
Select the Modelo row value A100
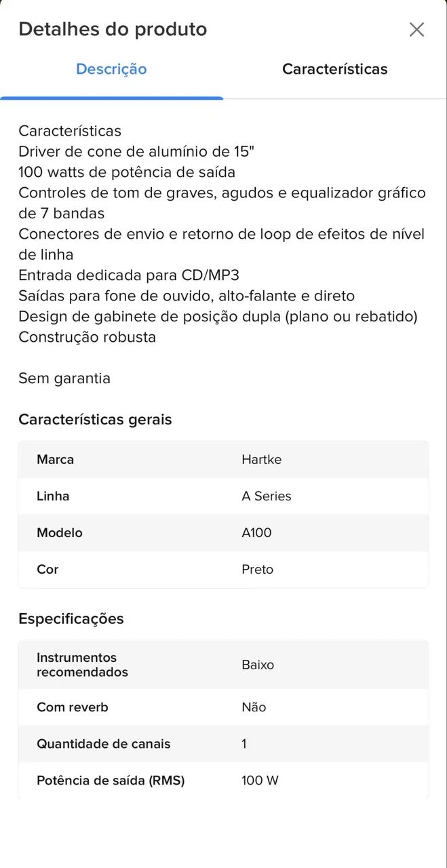[256, 532]
